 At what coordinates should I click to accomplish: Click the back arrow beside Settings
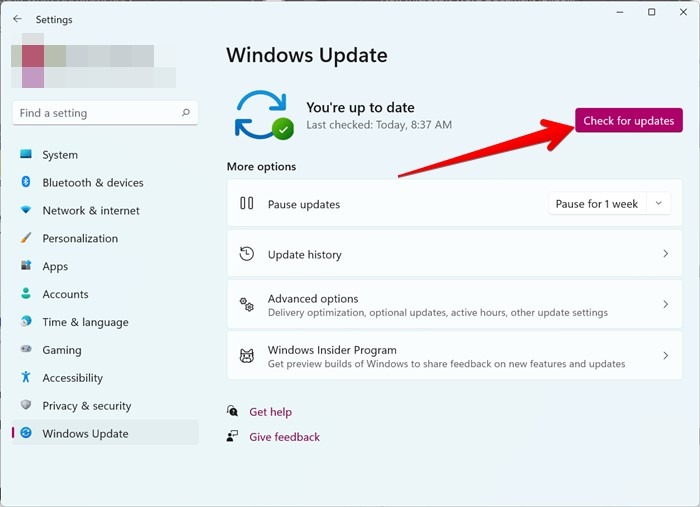tap(17, 19)
